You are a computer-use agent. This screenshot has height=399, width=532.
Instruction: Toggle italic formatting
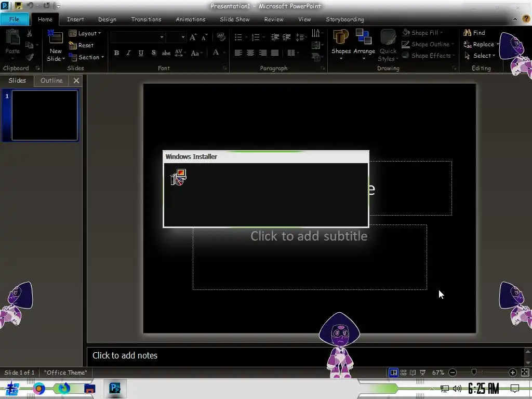129,52
